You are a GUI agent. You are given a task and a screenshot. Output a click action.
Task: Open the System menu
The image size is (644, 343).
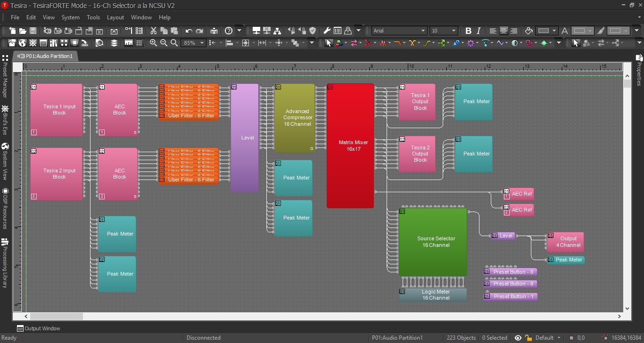point(71,17)
